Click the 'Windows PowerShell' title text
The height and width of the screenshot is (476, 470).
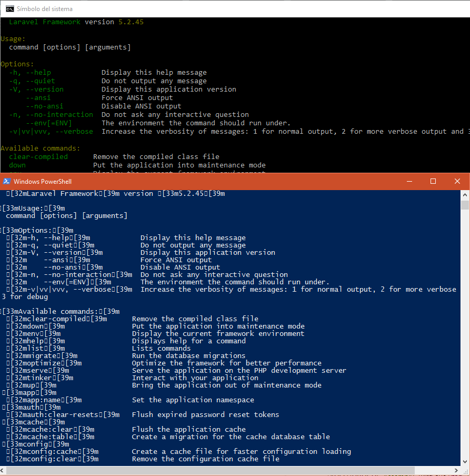coord(43,182)
